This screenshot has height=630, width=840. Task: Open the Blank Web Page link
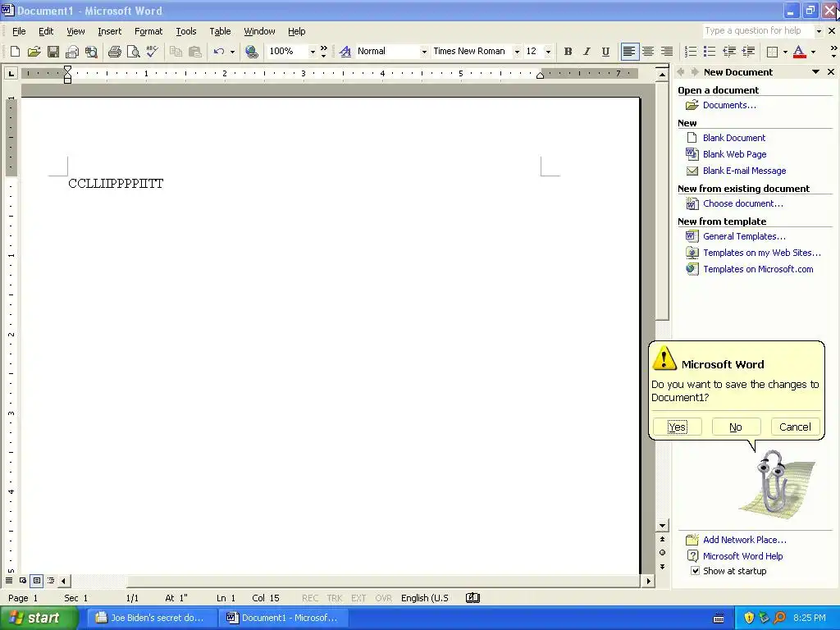click(x=734, y=154)
